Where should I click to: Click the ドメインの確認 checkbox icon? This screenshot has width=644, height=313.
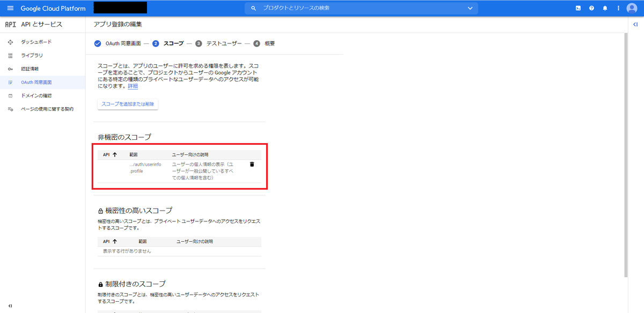pos(10,95)
